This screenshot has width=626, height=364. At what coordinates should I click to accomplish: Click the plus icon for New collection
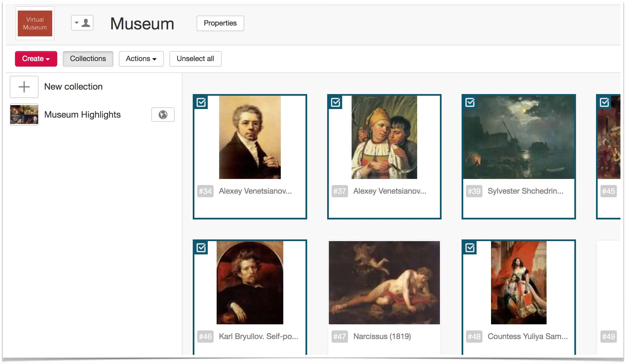tap(24, 87)
